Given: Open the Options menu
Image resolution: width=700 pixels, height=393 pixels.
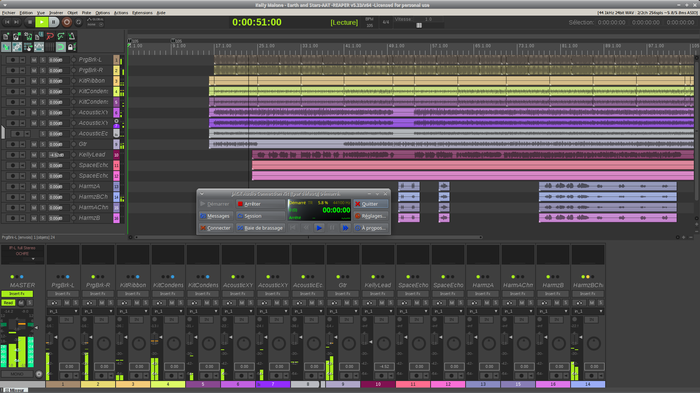Looking at the screenshot, I should point(103,13).
